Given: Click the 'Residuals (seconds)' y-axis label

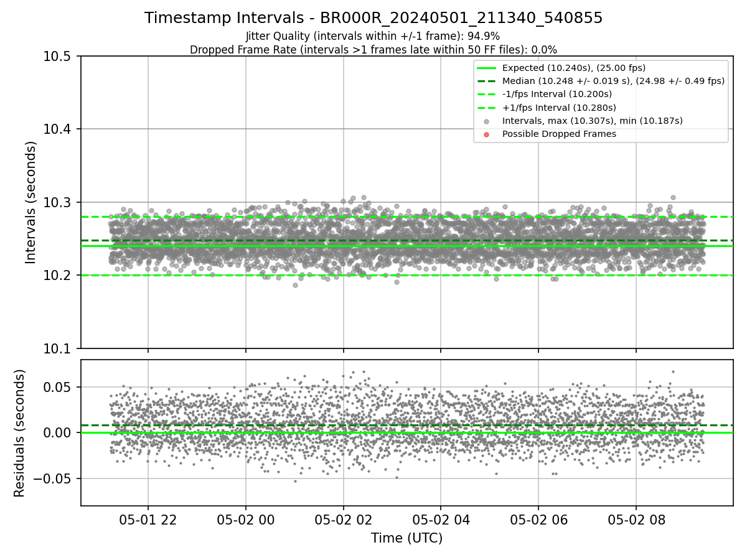Looking at the screenshot, I should [19, 433].
